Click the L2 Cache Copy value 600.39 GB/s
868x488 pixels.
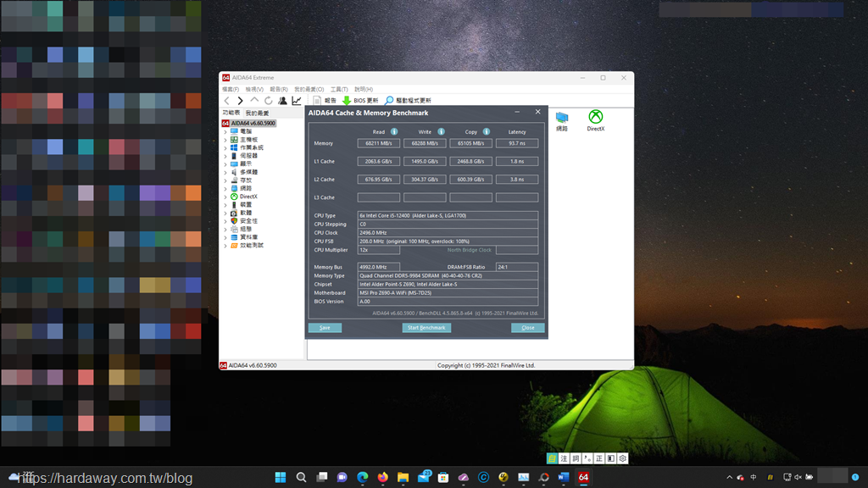470,180
